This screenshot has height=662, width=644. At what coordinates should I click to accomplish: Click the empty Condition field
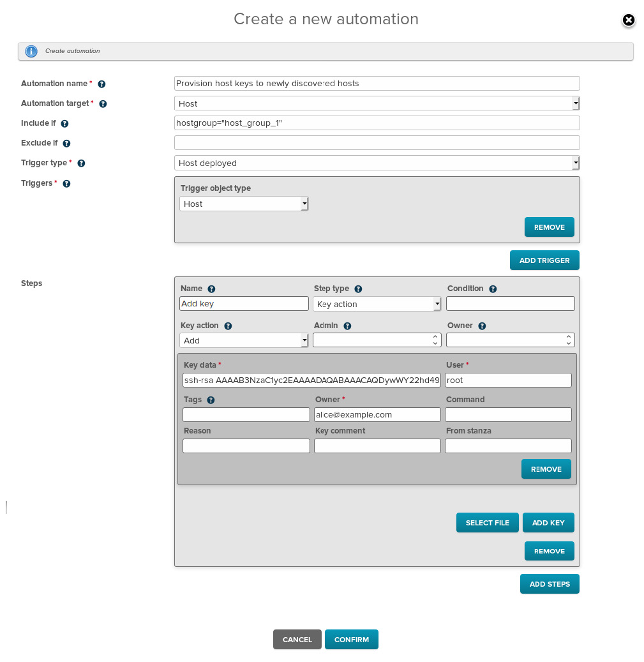tap(510, 304)
